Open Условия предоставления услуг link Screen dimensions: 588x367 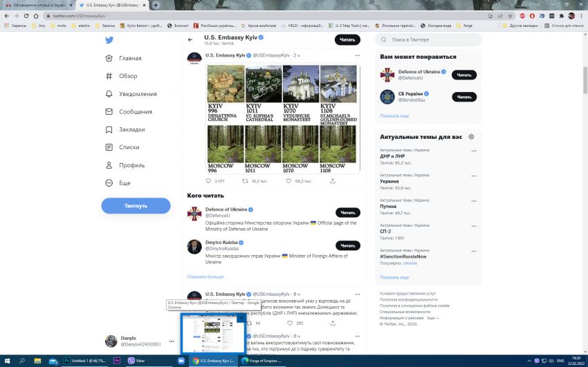pos(407,294)
